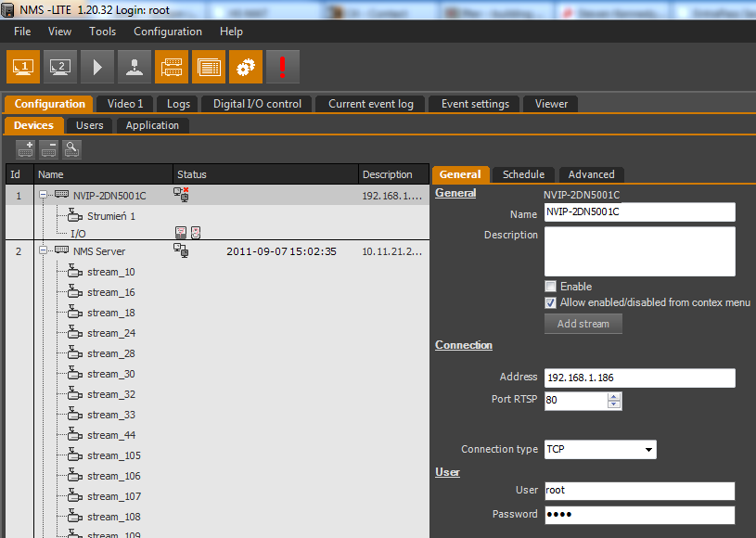Click the first I/O status icon
Image resolution: width=756 pixels, height=538 pixels.
[181, 233]
